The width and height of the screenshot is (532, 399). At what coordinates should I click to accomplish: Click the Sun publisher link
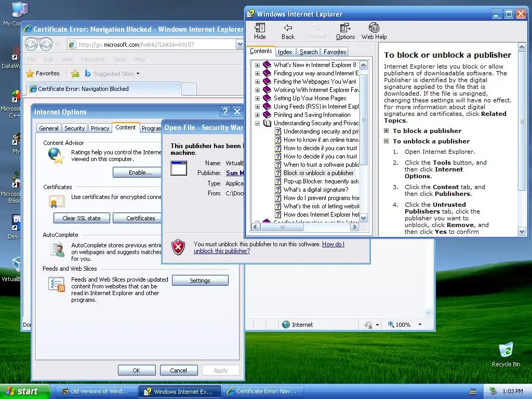click(x=235, y=172)
